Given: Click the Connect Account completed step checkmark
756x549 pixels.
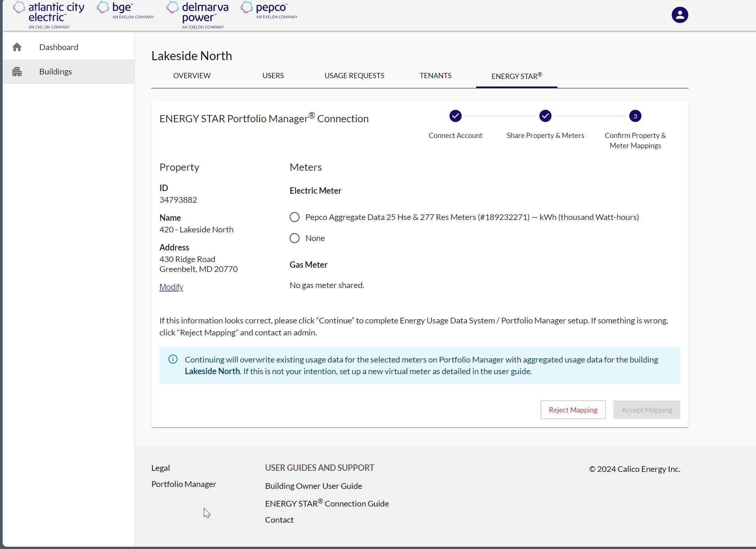Looking at the screenshot, I should click(455, 116).
